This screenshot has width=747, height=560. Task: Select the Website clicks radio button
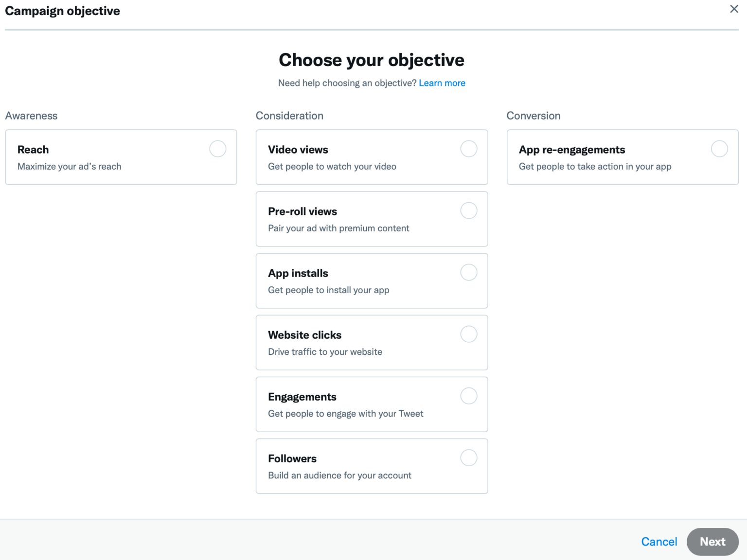[468, 334]
